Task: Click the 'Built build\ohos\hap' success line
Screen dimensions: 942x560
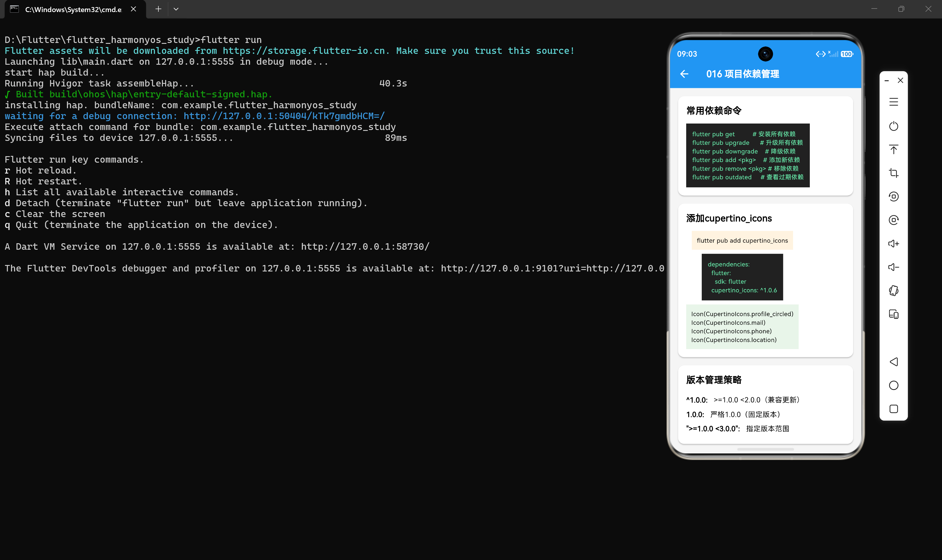Action: coord(139,94)
